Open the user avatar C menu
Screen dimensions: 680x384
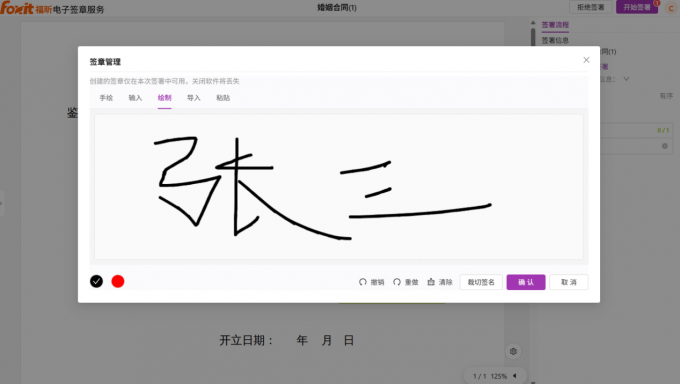pos(670,8)
